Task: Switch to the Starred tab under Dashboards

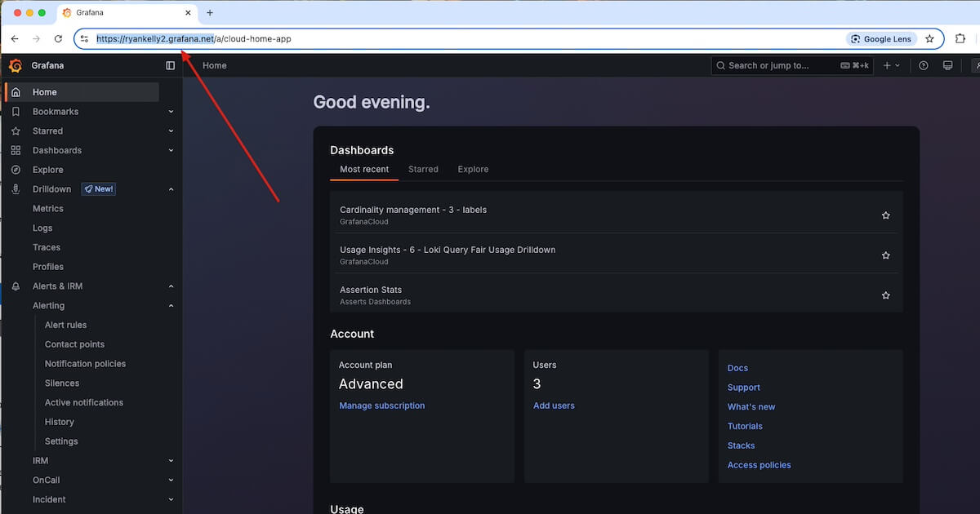Action: point(423,169)
